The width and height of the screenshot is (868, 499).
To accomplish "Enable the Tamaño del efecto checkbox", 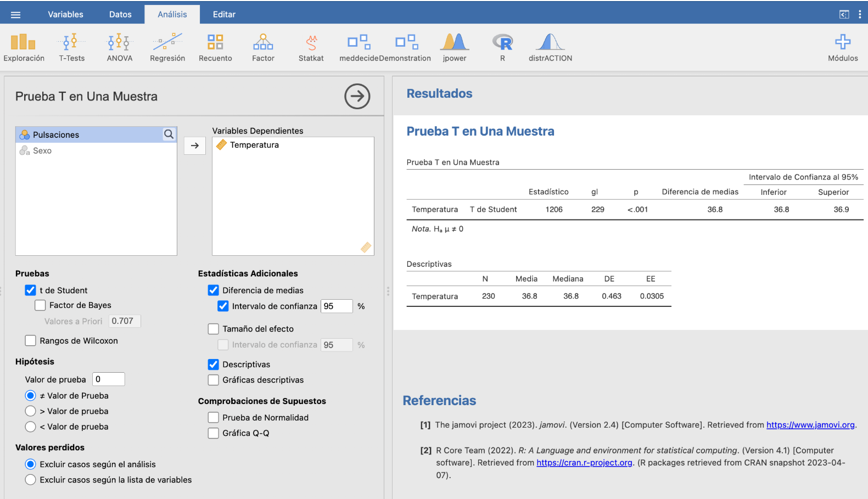I will point(214,329).
